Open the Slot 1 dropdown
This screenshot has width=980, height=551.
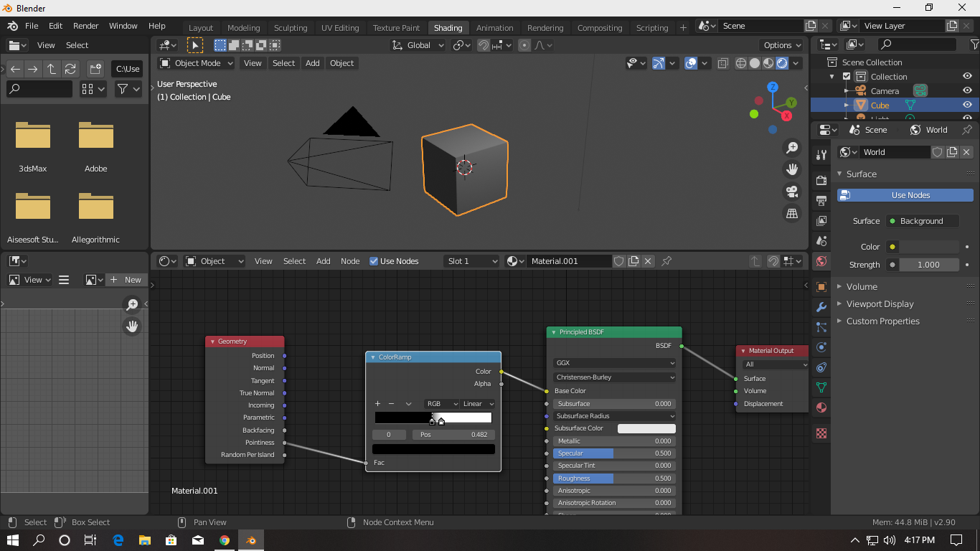(x=471, y=261)
